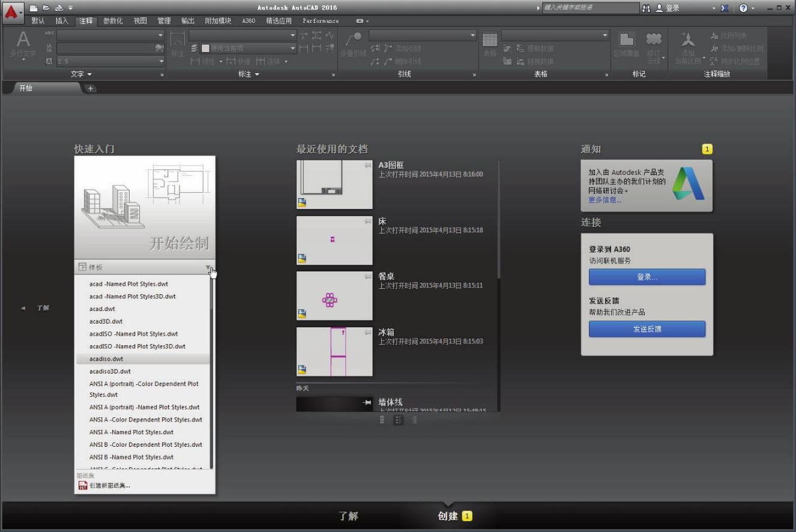Click the revision cloud (修订云线) icon
This screenshot has height=532, width=796.
tap(654, 40)
